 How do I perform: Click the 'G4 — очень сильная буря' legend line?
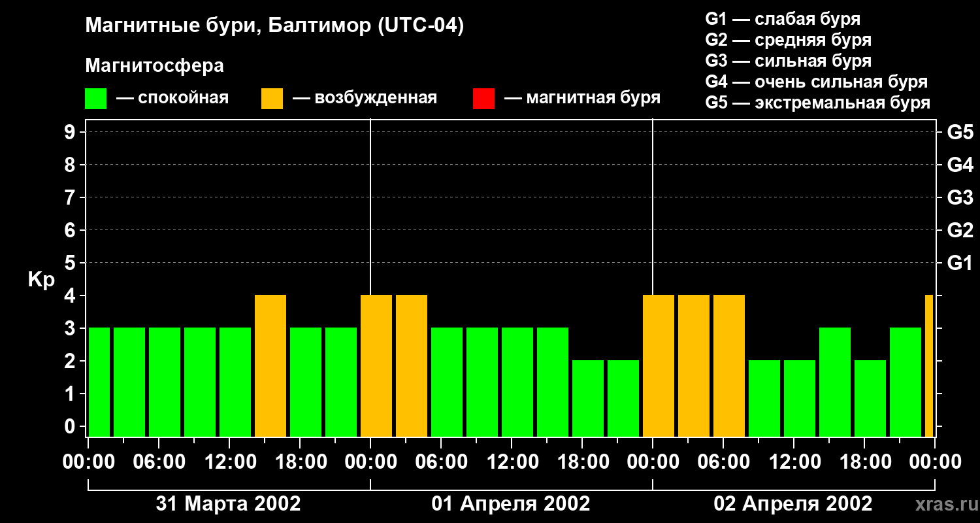817,82
